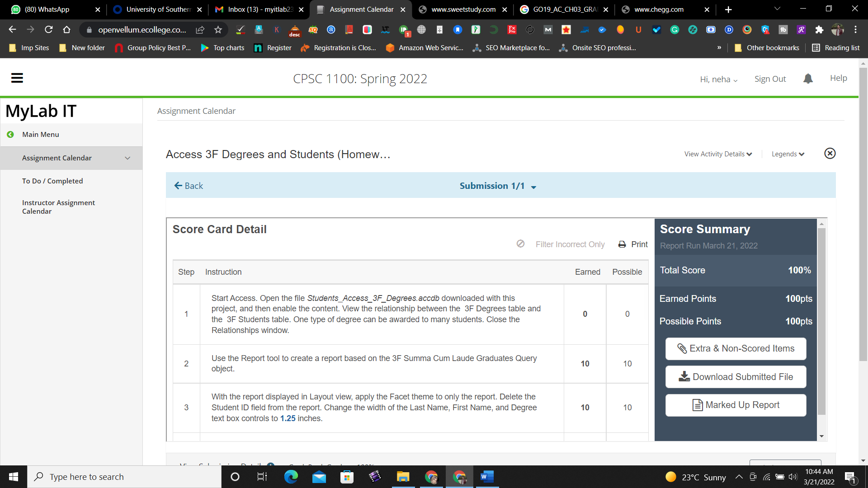
Task: Open Other bookmarks folder
Action: 767,48
